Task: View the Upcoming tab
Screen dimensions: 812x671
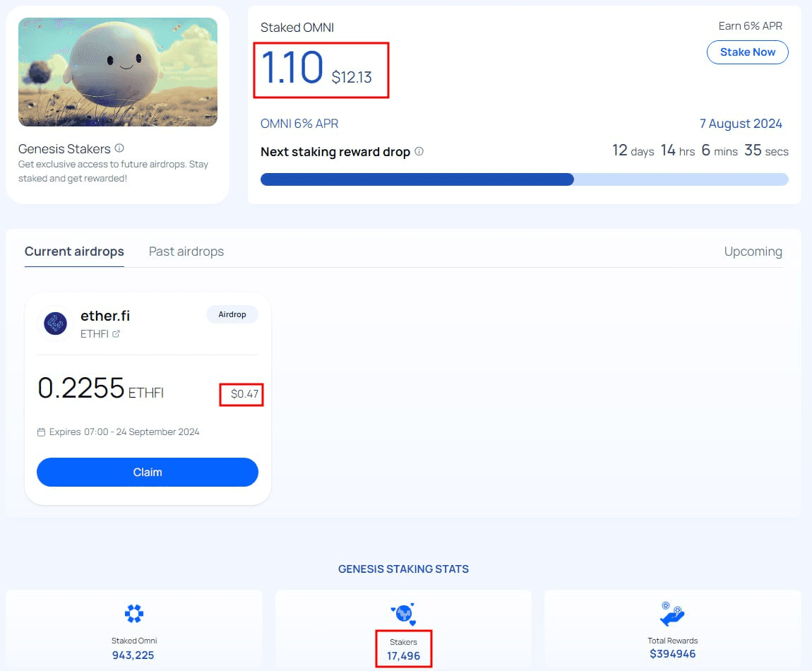Action: [753, 251]
